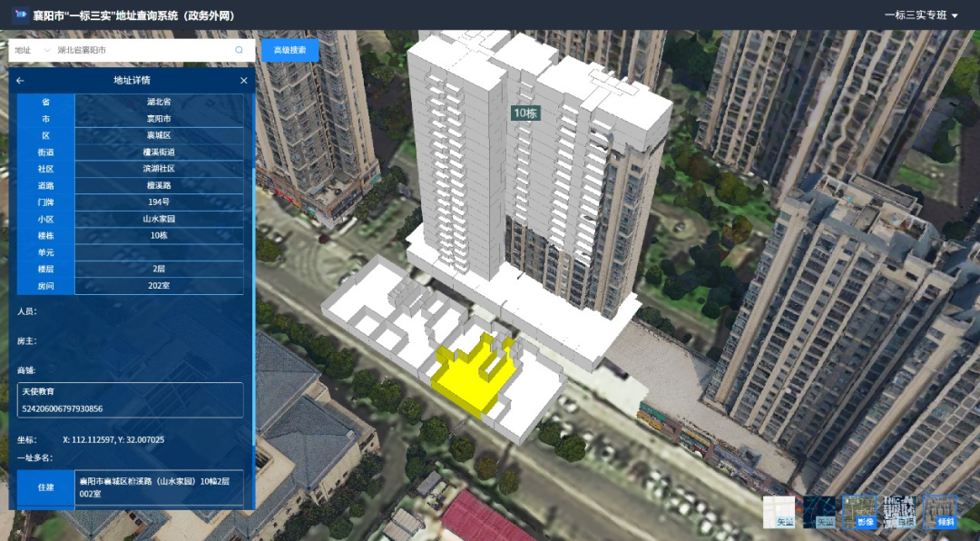Viewport: 980px width, 541px height.
Task: Click the system logo icon in header
Action: pyautogui.click(x=19, y=15)
